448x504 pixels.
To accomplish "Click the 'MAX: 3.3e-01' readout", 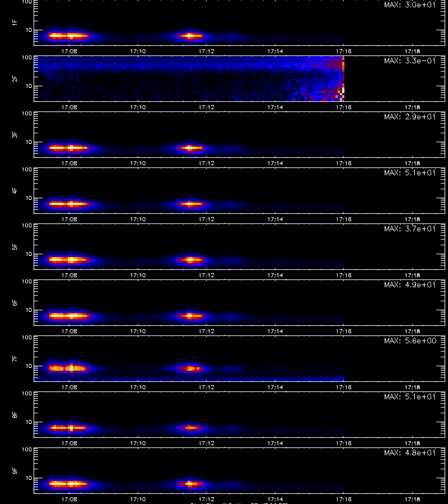I will pos(410,60).
